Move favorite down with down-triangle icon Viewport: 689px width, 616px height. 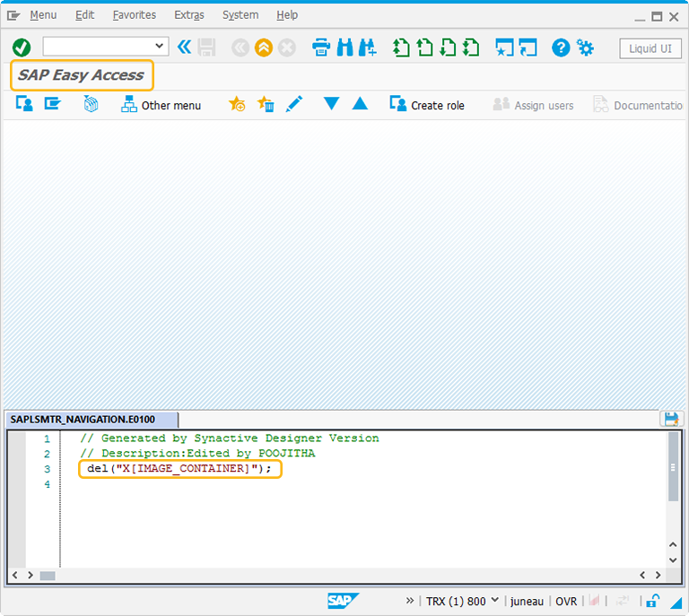point(331,104)
